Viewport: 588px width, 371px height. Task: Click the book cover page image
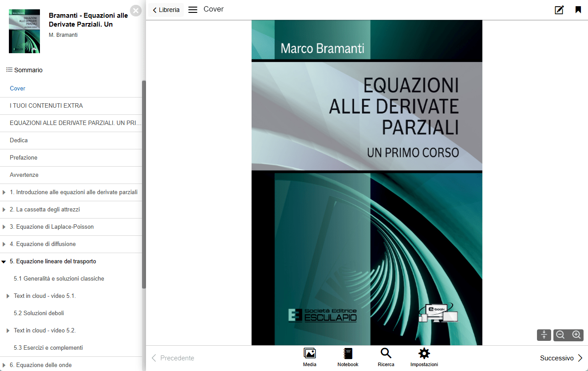(367, 183)
